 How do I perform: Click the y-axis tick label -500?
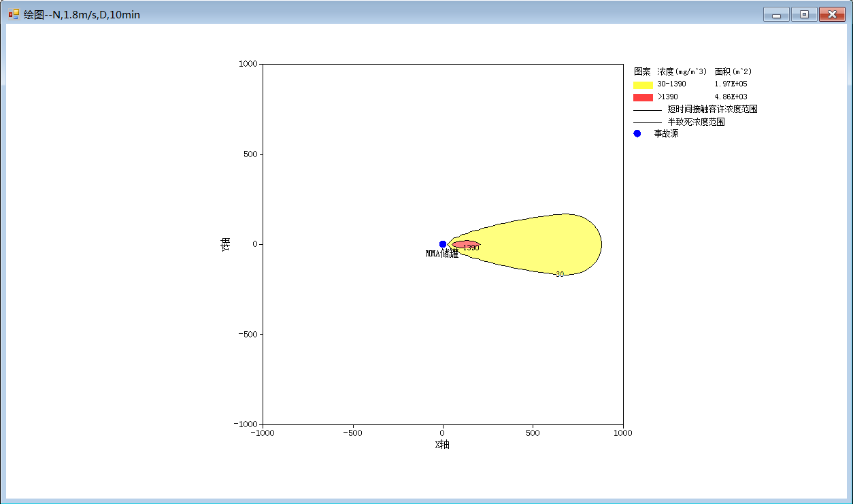tap(247, 335)
